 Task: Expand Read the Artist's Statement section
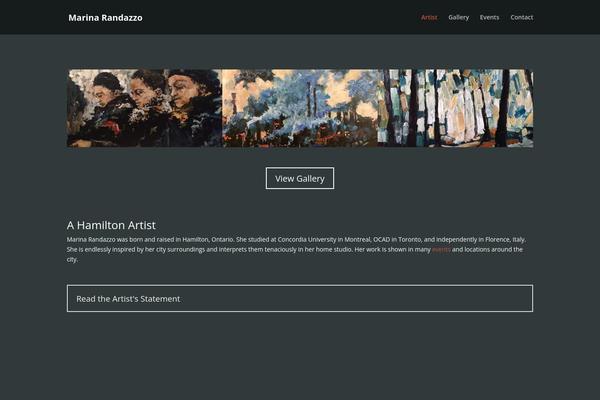[300, 298]
